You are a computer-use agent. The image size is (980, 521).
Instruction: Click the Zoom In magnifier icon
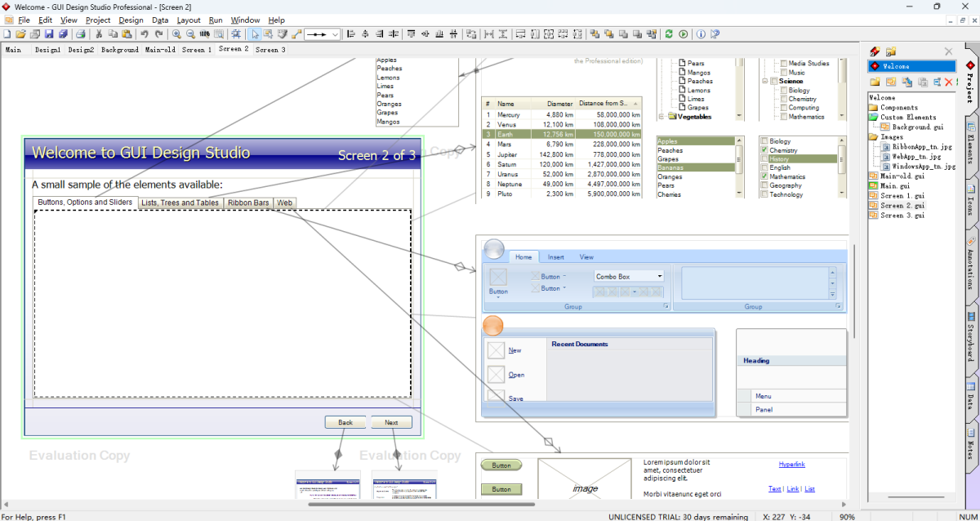[x=176, y=34]
